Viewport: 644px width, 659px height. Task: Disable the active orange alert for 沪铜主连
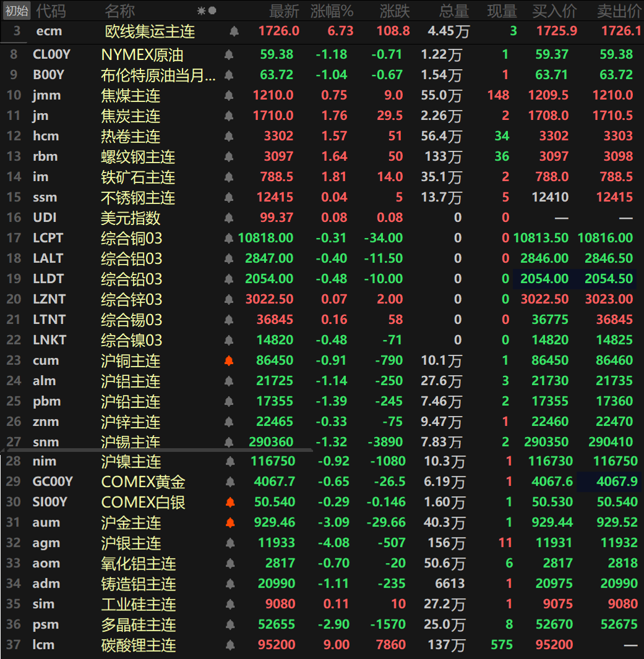[x=228, y=360]
